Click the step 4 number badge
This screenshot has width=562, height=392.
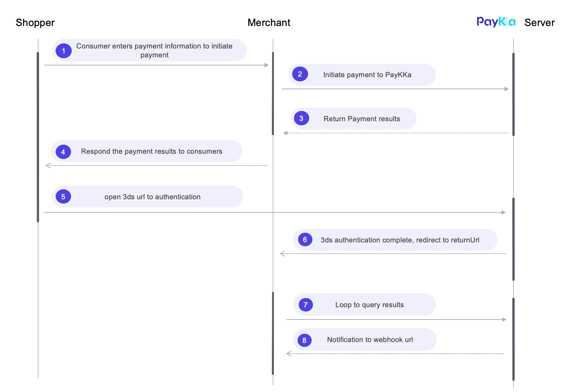(x=63, y=152)
